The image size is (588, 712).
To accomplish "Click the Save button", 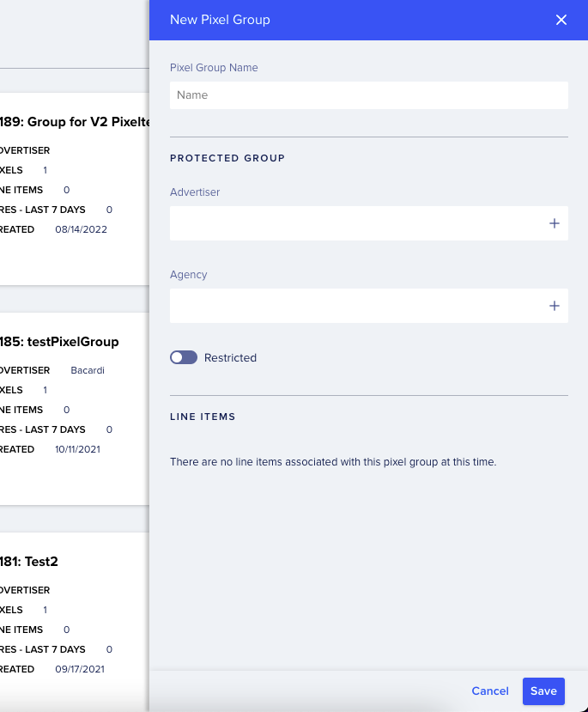I will click(543, 691).
